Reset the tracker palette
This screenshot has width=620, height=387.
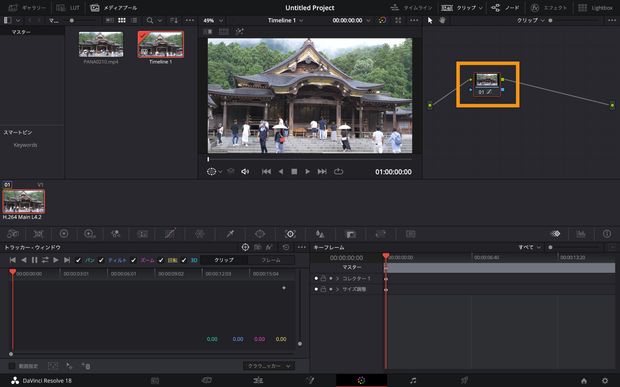[285, 247]
